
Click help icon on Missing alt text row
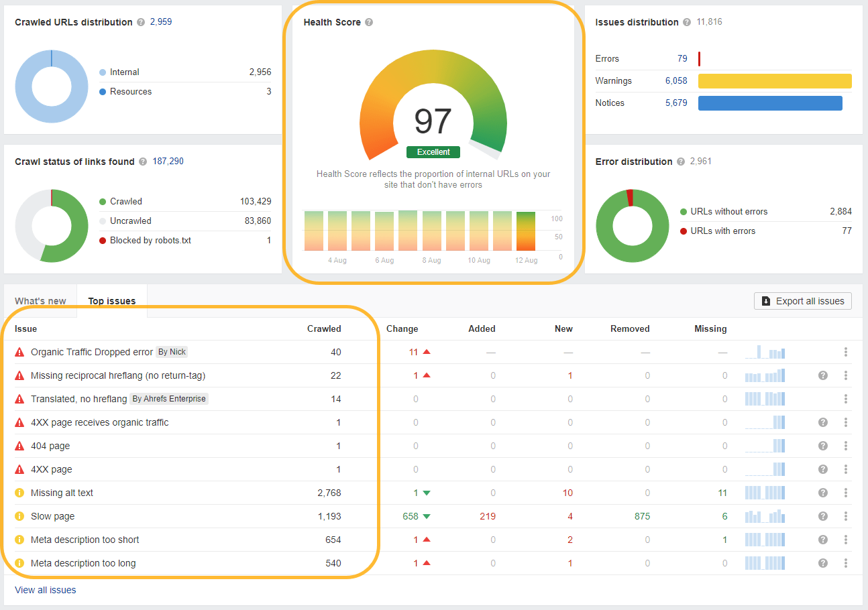(x=823, y=493)
